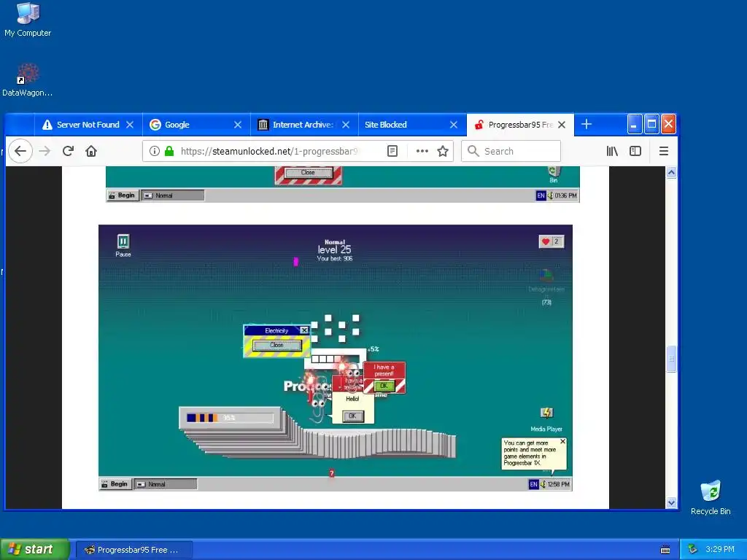
Task: Switch to the Google tab
Action: [x=196, y=125]
